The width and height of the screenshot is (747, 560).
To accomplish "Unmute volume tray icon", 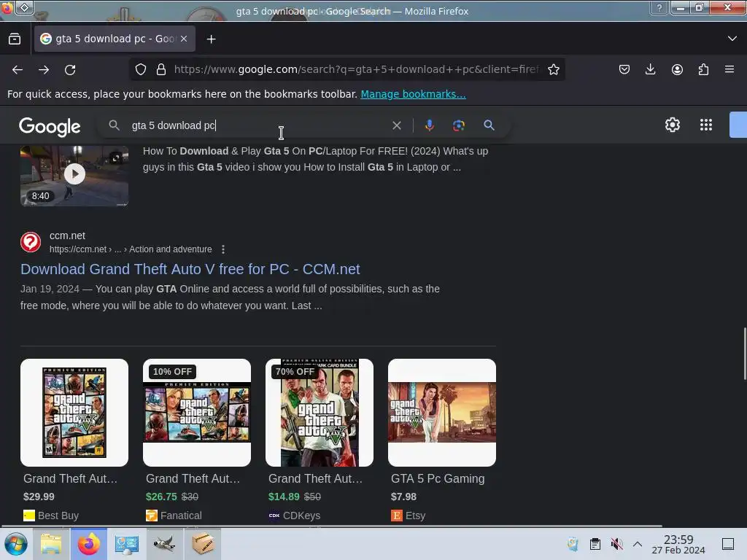I will 616,544.
